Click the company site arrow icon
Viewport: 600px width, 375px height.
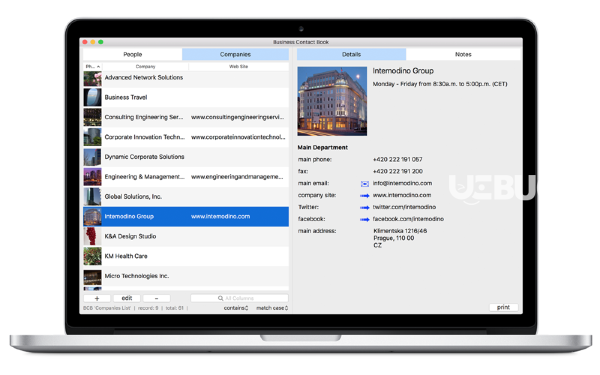coord(365,196)
